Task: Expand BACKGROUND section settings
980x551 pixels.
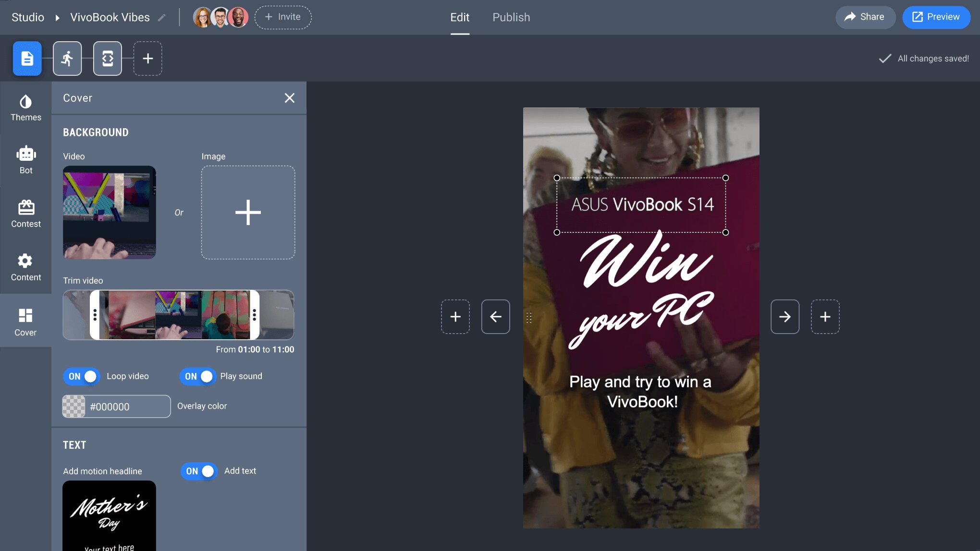Action: 96,132
